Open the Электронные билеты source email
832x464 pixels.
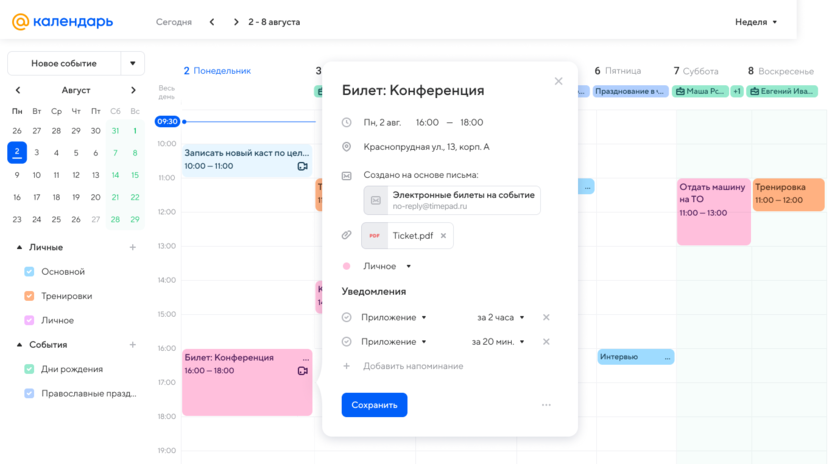[452, 200]
